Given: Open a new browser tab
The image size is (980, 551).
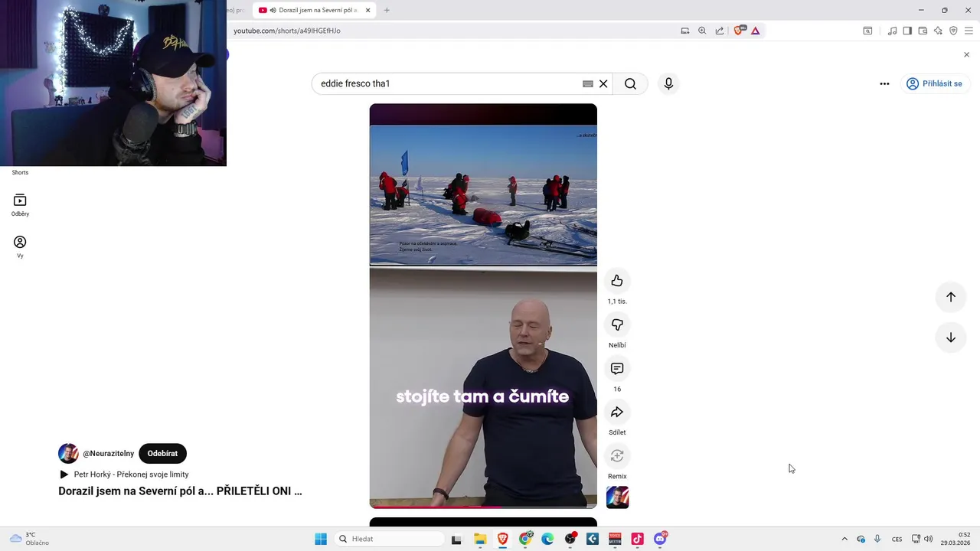Looking at the screenshot, I should (387, 10).
